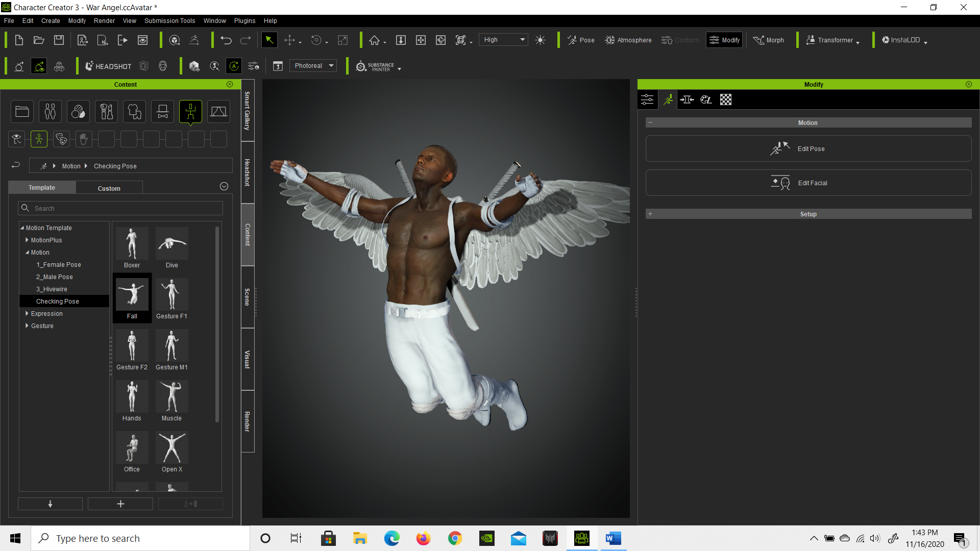The height and width of the screenshot is (551, 980).
Task: Toggle the Modify panel button
Action: [x=724, y=40]
